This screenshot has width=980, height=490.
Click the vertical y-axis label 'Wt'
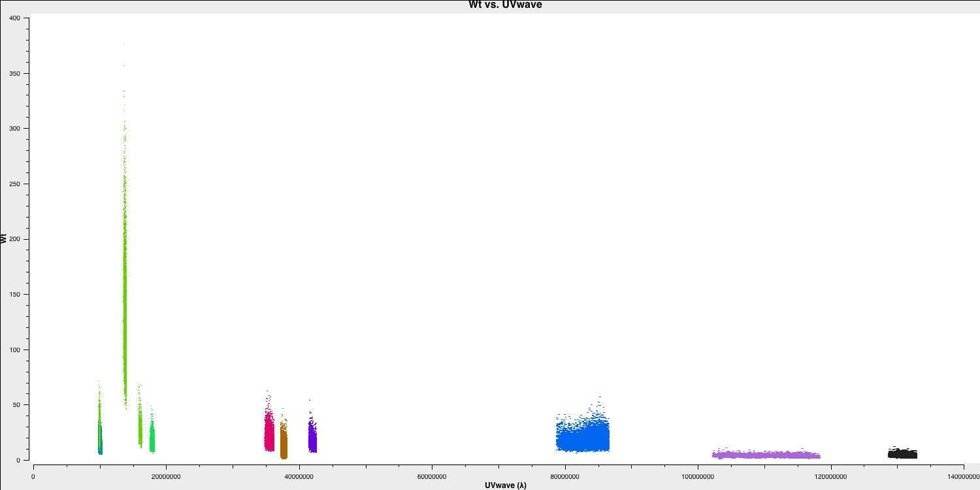(x=5, y=238)
